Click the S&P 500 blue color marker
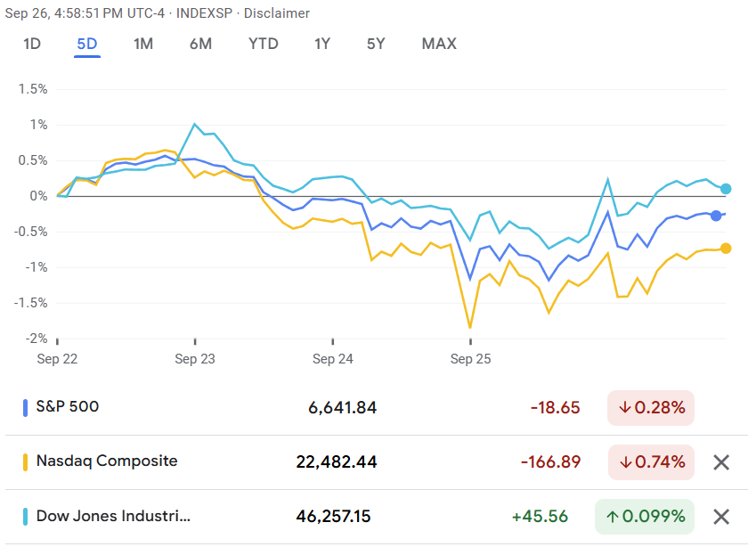The height and width of the screenshot is (547, 756). pyautogui.click(x=25, y=407)
